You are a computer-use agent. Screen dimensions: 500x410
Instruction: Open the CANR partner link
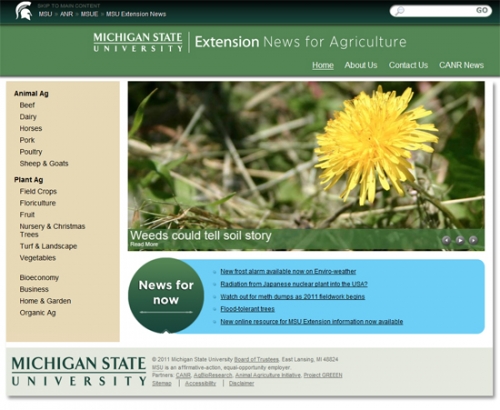(183, 375)
